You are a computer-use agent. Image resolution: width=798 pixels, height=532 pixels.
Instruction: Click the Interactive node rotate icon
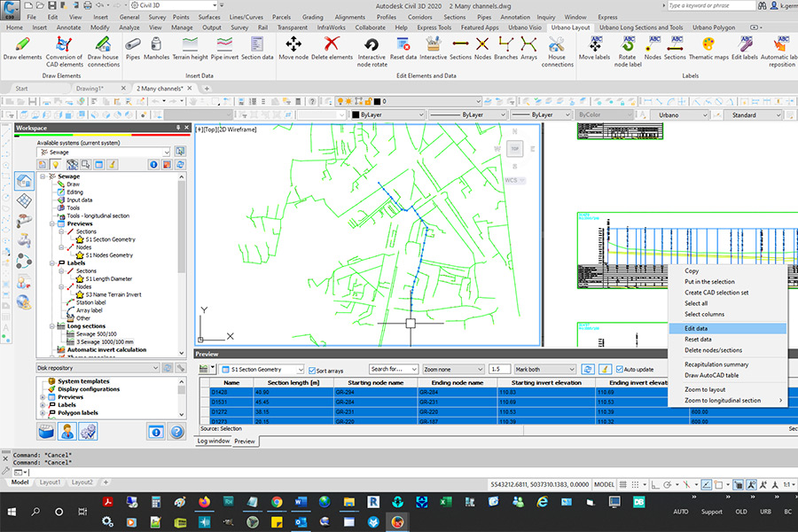(x=372, y=52)
